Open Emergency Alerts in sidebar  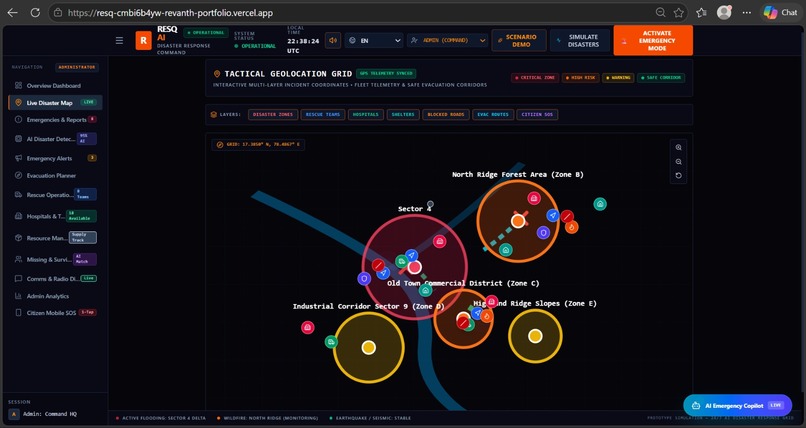[x=55, y=158]
